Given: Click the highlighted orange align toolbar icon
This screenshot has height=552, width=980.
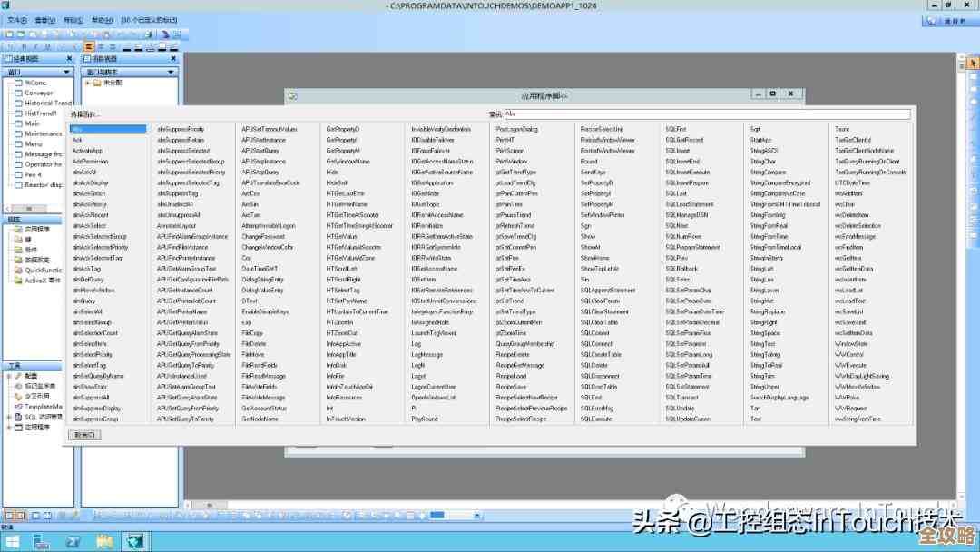Looking at the screenshot, I should 89,46.
